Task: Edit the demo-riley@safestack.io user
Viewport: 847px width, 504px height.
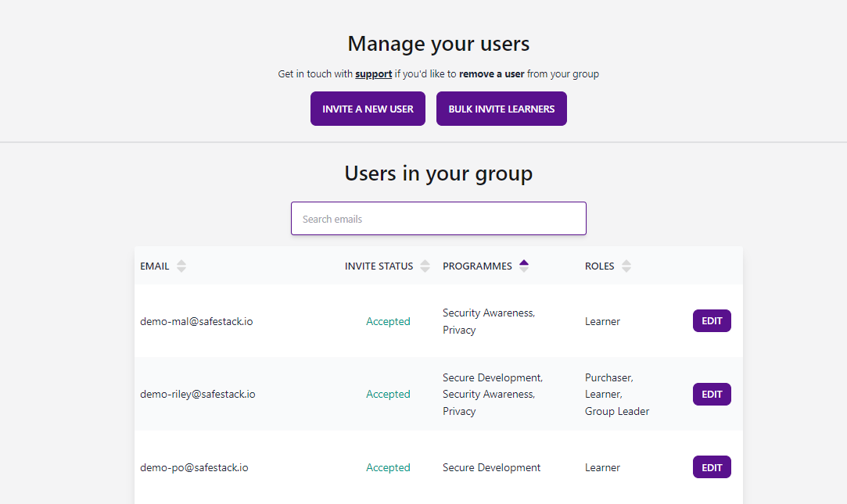Action: (712, 395)
